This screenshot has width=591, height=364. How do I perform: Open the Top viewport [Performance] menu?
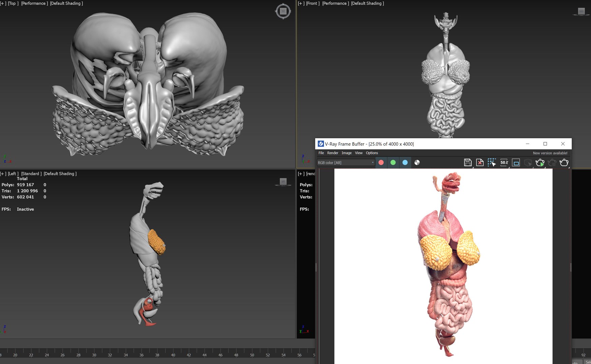click(34, 3)
